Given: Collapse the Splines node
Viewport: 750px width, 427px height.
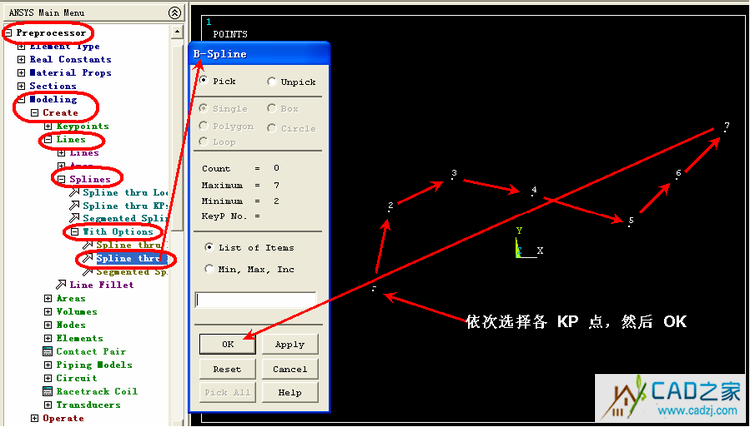Looking at the screenshot, I should (61, 179).
